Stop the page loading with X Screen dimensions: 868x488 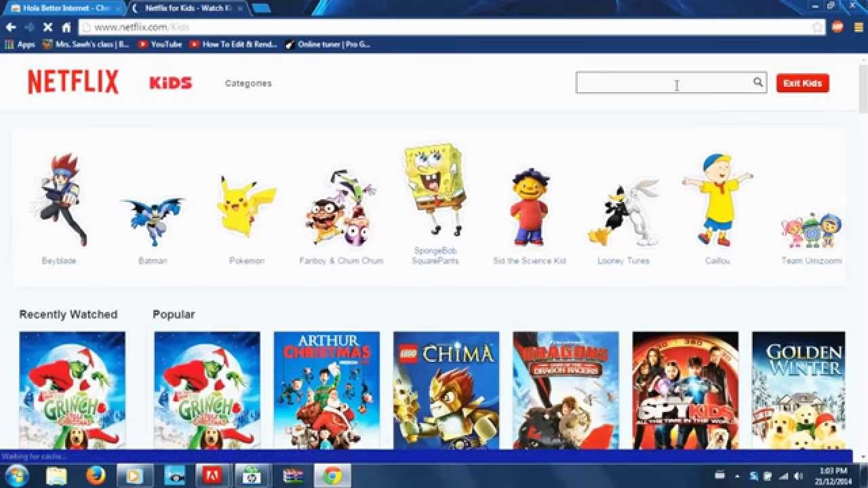(x=47, y=27)
